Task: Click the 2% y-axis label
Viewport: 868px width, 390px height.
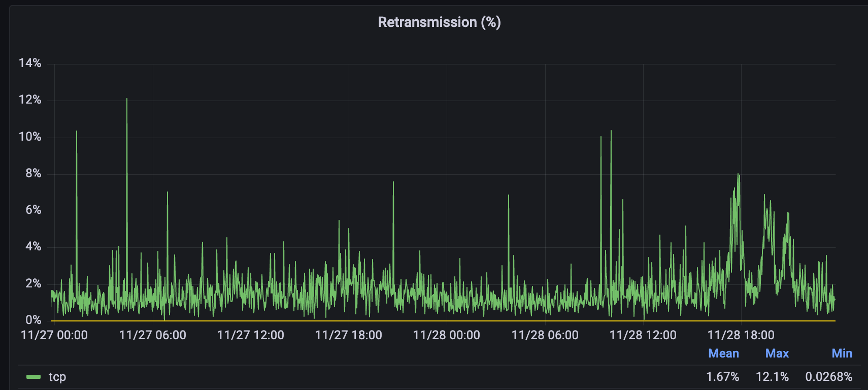Action: (33, 283)
